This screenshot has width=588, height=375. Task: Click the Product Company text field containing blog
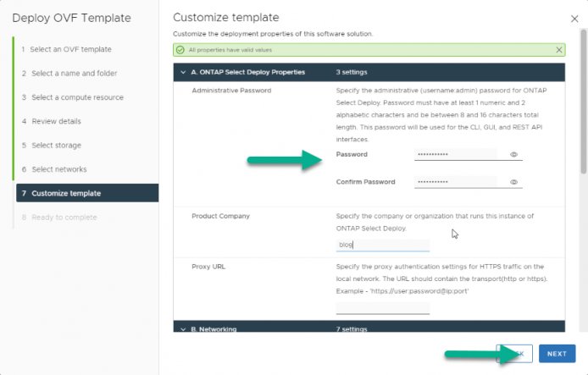click(x=383, y=245)
